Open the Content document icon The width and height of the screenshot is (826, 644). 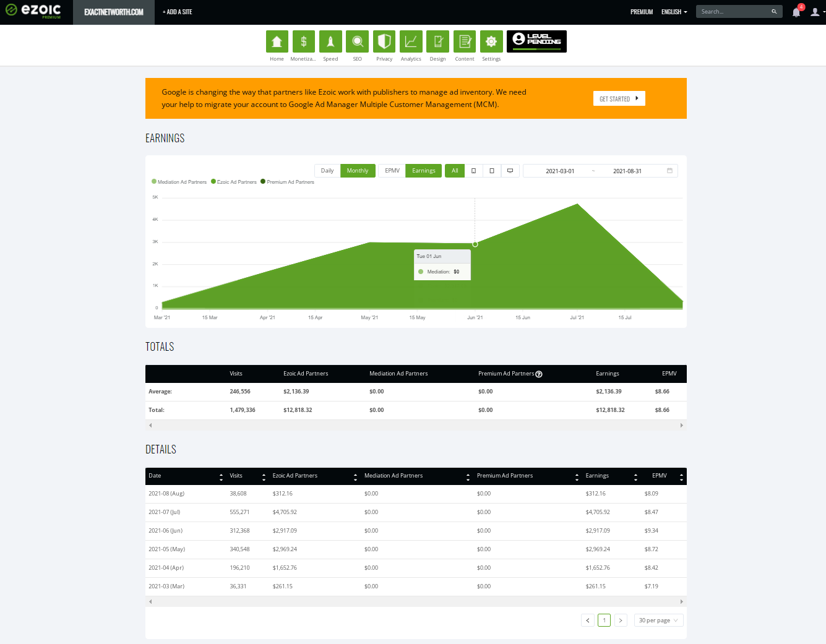point(465,41)
